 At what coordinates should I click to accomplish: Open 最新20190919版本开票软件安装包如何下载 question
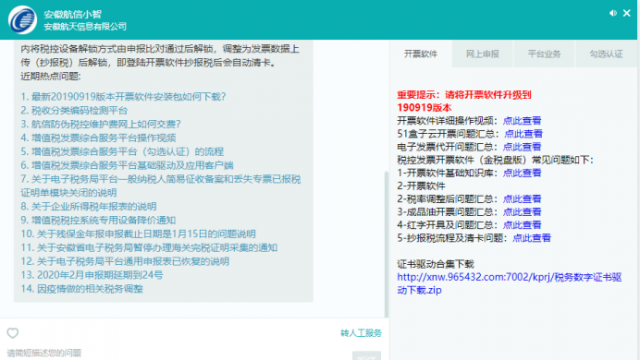(123, 97)
